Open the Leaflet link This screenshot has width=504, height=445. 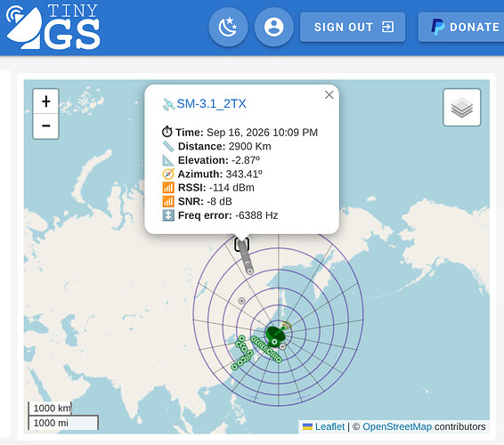329,426
